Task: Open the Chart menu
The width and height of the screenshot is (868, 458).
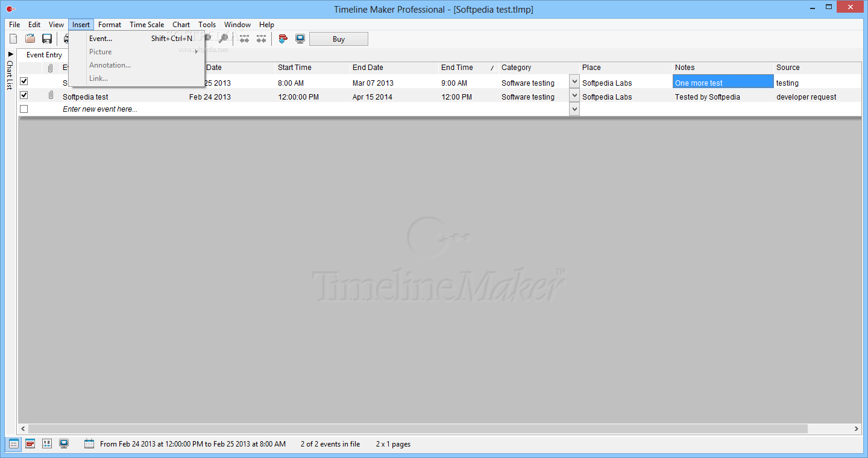Action: click(181, 25)
